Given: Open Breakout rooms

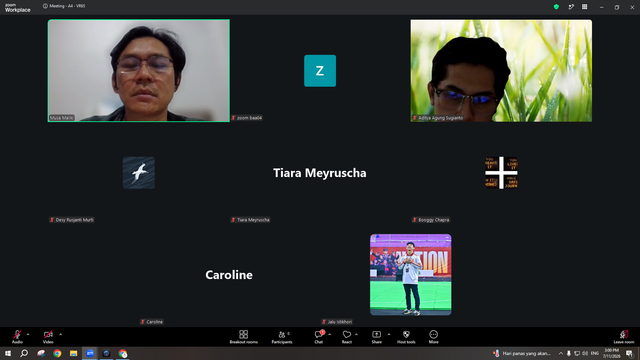Looking at the screenshot, I should point(244,337).
